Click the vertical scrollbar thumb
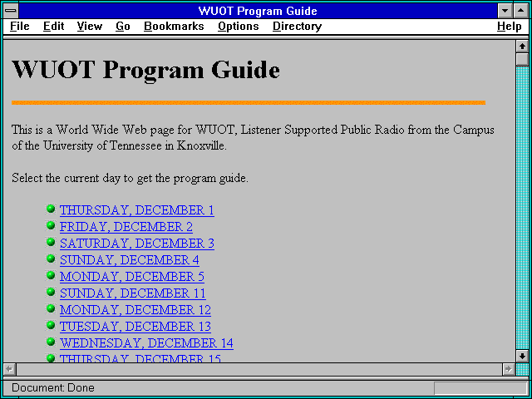Image resolution: width=532 pixels, height=399 pixels. point(522,59)
